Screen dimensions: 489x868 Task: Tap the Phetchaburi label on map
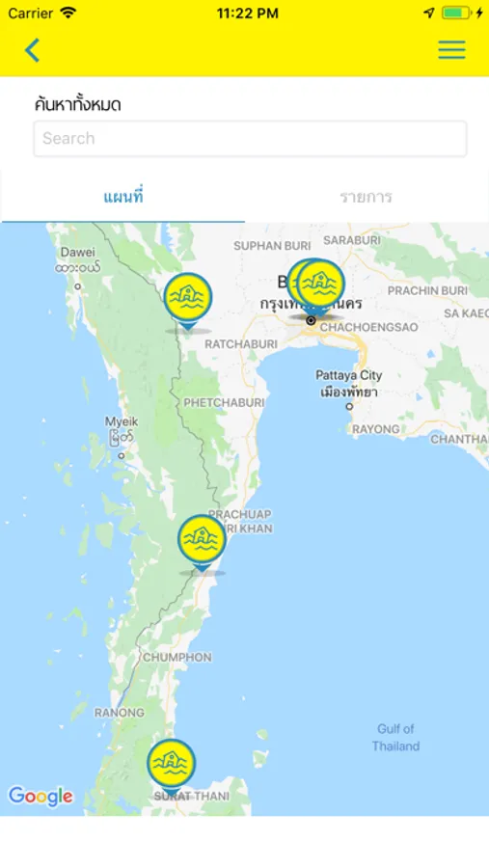pyautogui.click(x=224, y=403)
